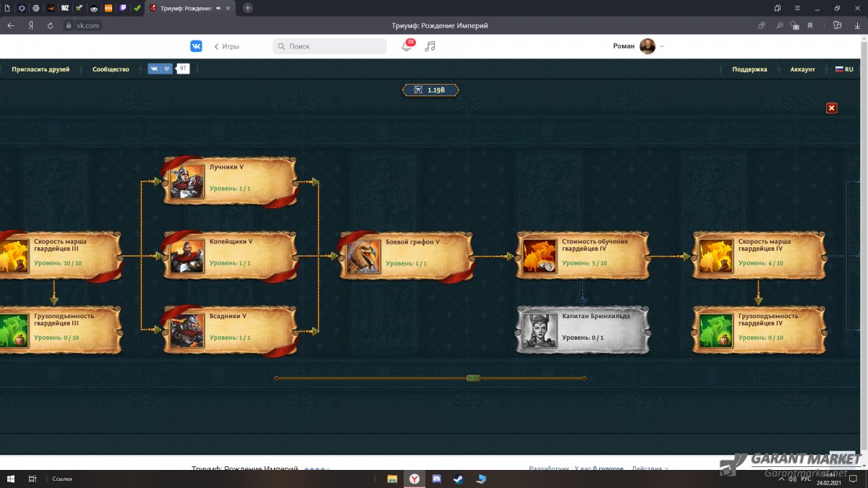Open the Steam taskbar icon
This screenshot has height=488, width=868.
point(459,479)
